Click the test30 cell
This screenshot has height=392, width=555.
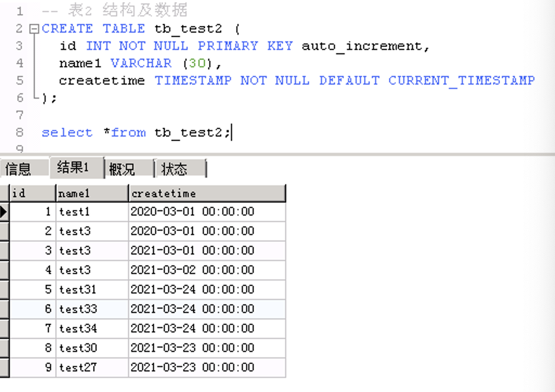(92, 348)
